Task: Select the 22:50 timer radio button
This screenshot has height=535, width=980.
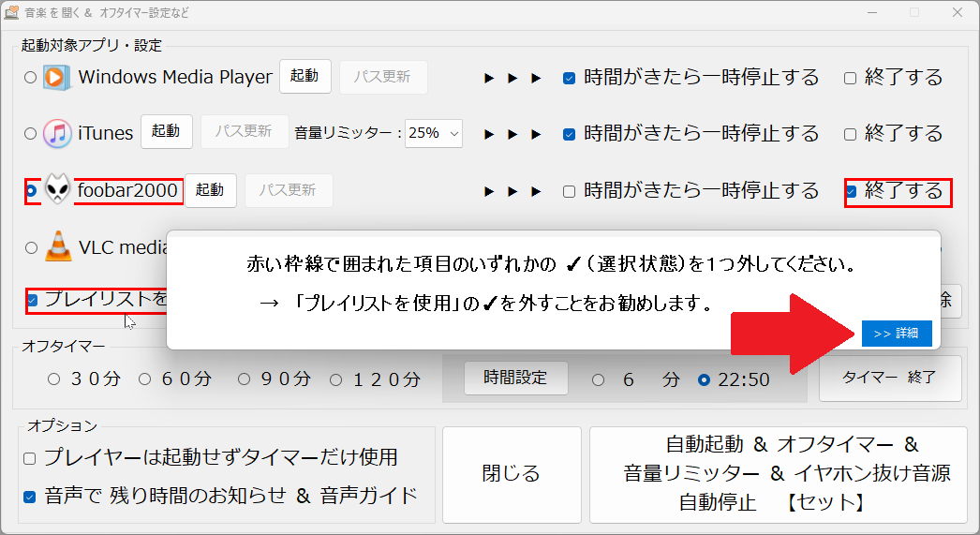Action: click(704, 379)
